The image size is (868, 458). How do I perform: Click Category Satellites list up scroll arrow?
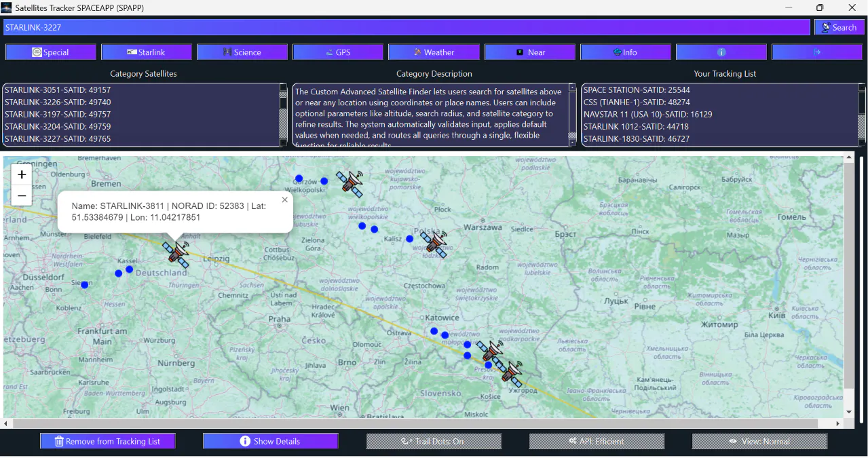click(284, 88)
